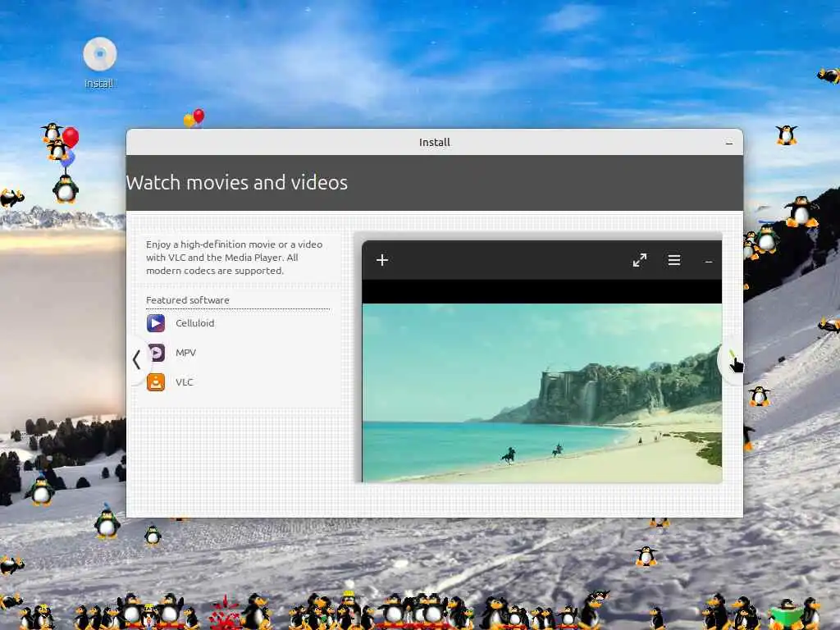The image size is (840, 630).
Task: Click the beach video screenshot thumbnail
Action: pyautogui.click(x=542, y=393)
